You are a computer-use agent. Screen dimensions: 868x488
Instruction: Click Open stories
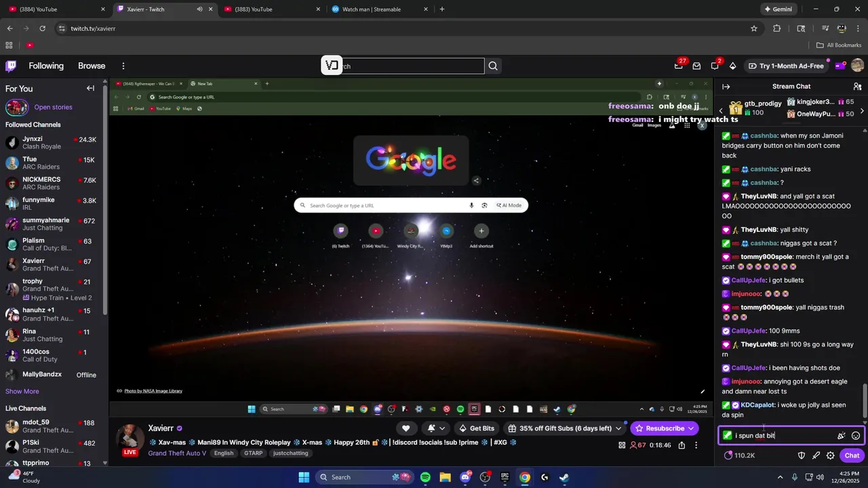coord(53,107)
